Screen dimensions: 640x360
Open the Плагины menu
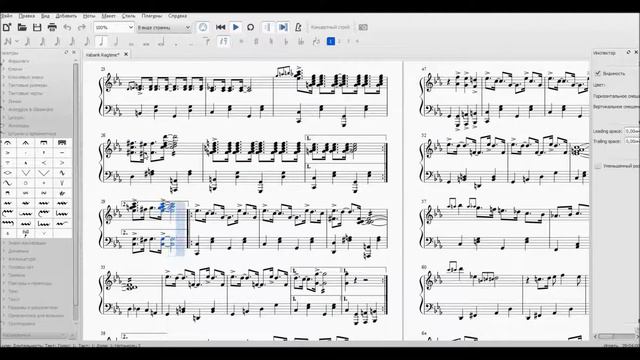pos(152,16)
